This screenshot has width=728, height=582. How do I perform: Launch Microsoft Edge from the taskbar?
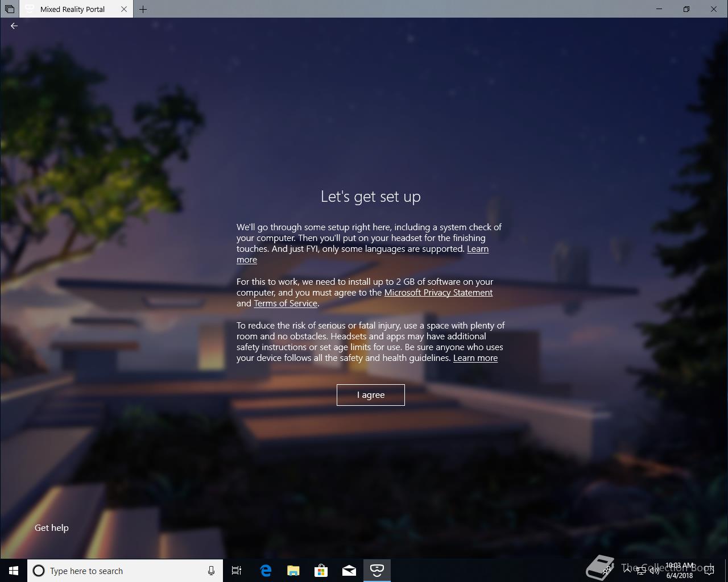tap(266, 571)
